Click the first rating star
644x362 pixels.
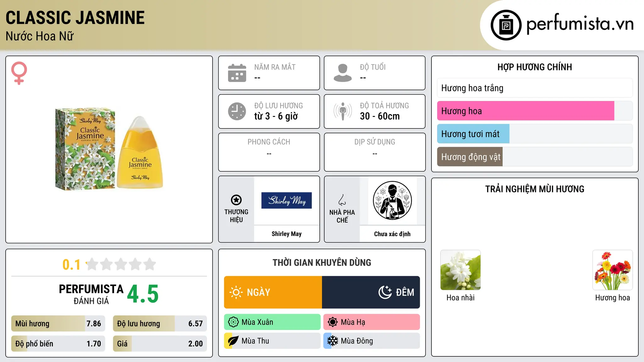92,264
